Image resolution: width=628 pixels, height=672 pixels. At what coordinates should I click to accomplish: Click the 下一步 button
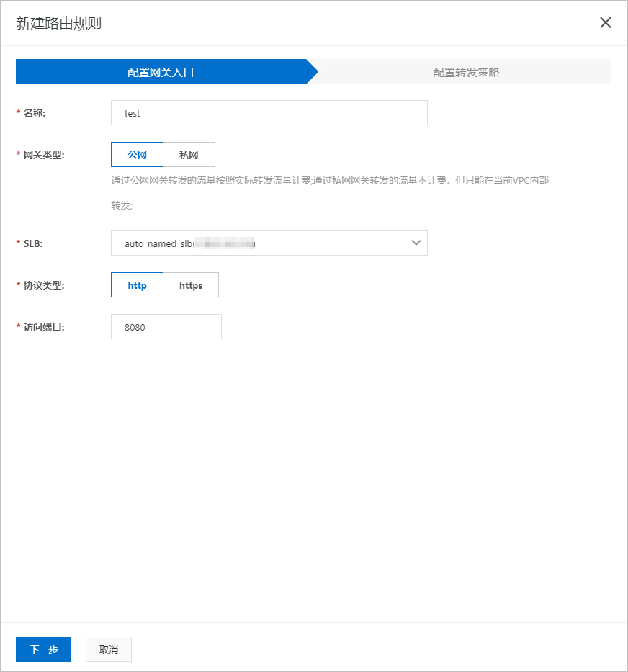(x=44, y=649)
